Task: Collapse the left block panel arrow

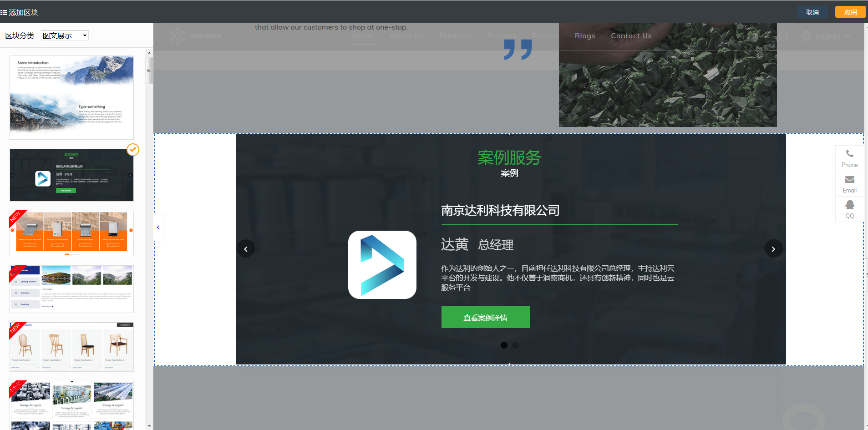Action: [158, 227]
